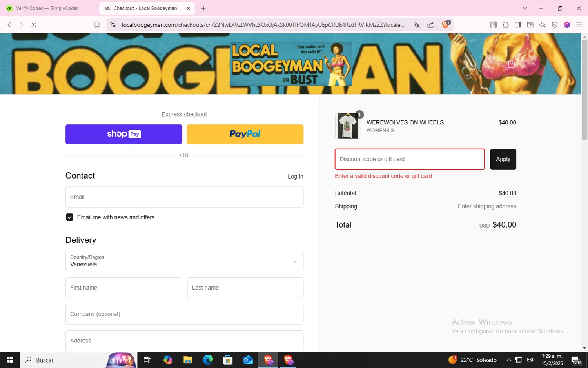
Task: Click the Enter a valid discount code error
Action: (x=383, y=176)
